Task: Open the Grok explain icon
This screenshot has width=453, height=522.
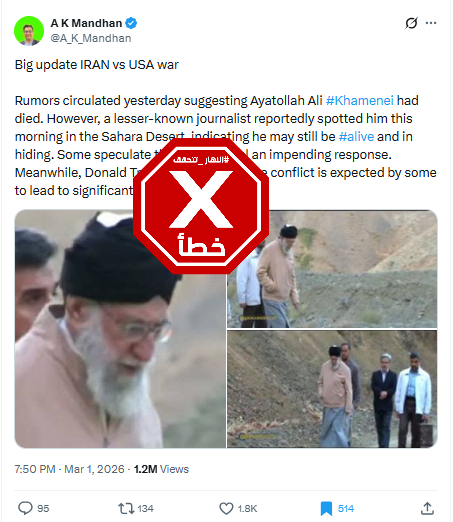Action: point(411,23)
